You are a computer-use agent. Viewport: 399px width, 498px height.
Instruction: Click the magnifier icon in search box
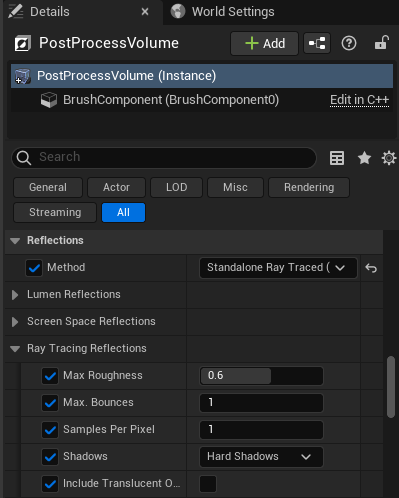[24, 158]
